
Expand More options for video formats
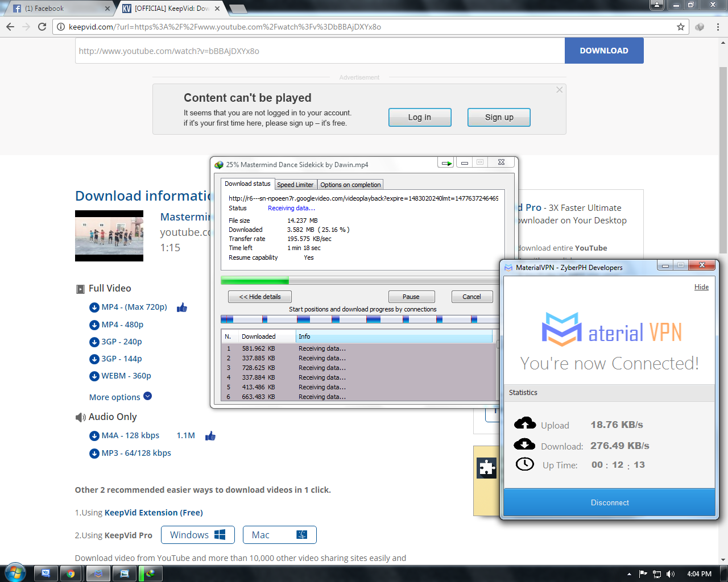click(x=121, y=397)
